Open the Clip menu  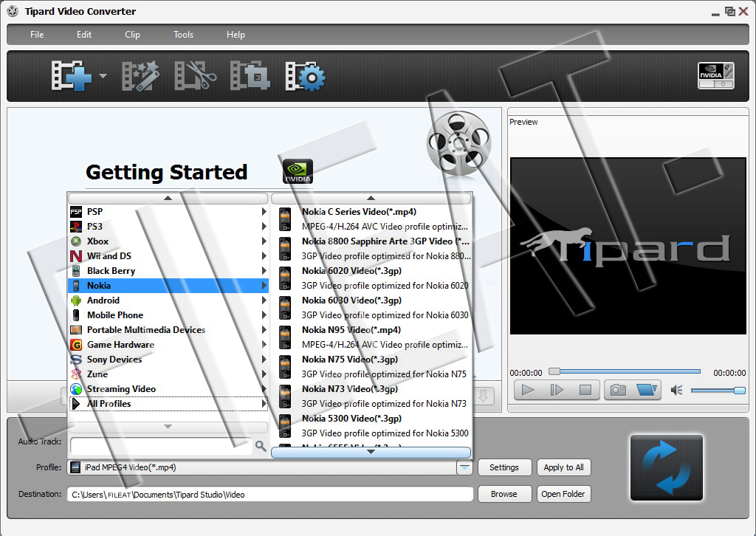coord(132,35)
